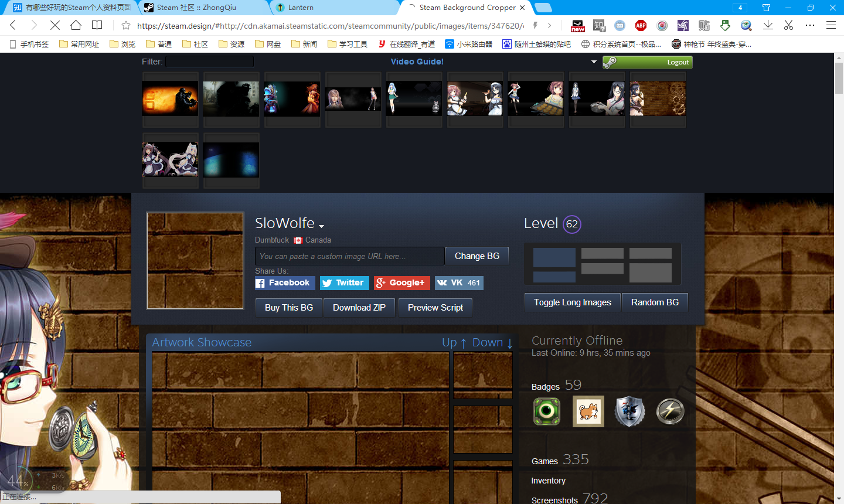Open the 小米路由器 bookmark
844x504 pixels.
[469, 44]
